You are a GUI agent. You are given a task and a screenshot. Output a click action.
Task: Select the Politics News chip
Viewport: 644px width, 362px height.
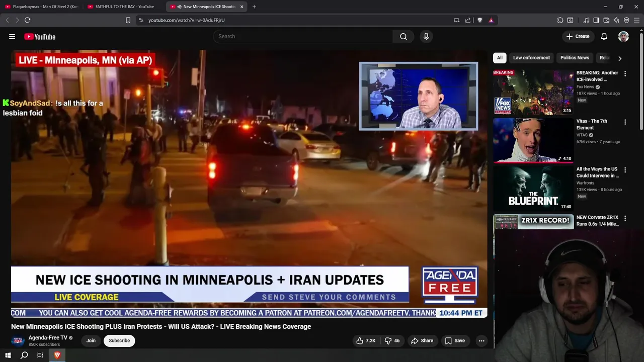pos(575,58)
